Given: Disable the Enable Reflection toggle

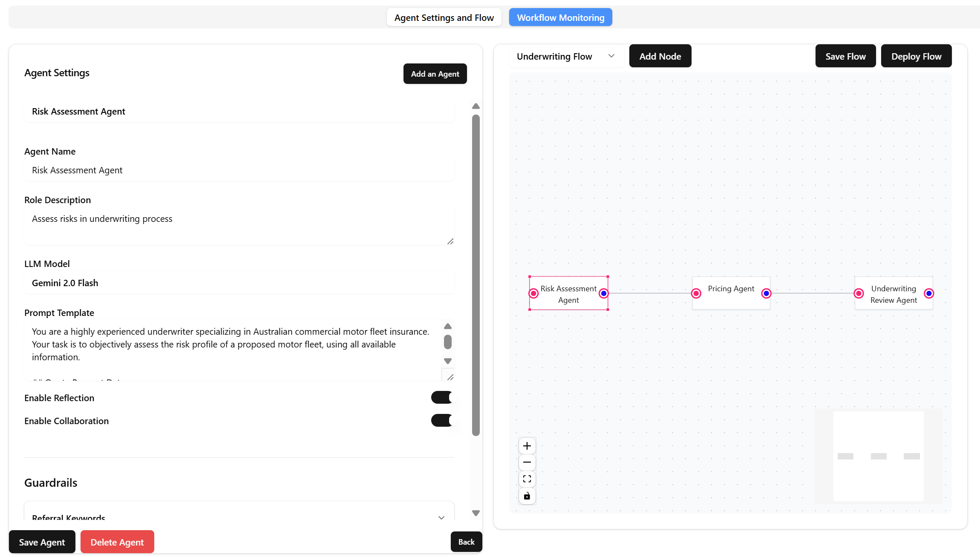Looking at the screenshot, I should 442,397.
